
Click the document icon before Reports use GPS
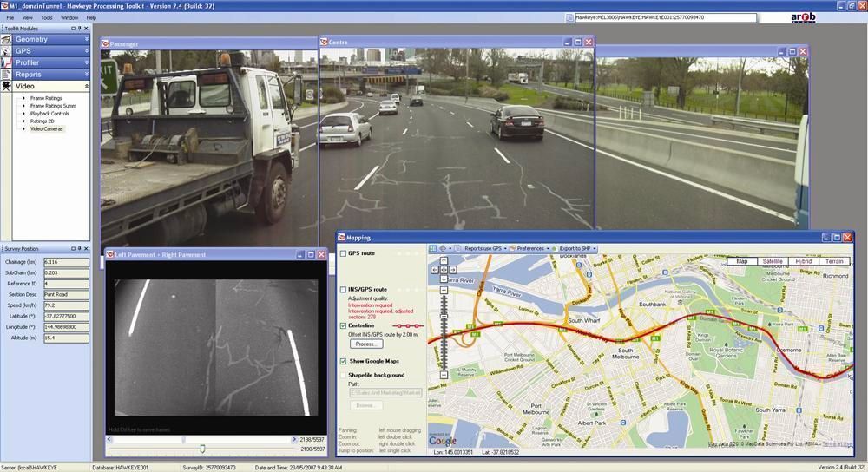click(458, 248)
